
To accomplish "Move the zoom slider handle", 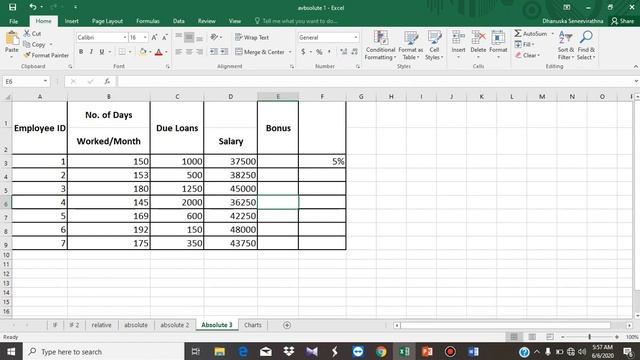I will pos(589,337).
